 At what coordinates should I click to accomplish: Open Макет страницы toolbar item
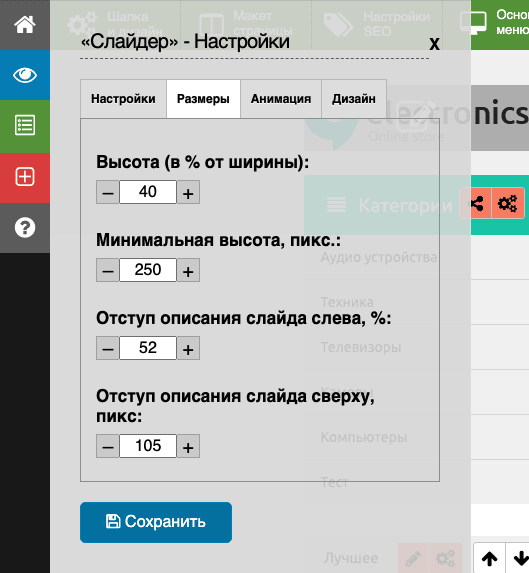[x=246, y=24]
